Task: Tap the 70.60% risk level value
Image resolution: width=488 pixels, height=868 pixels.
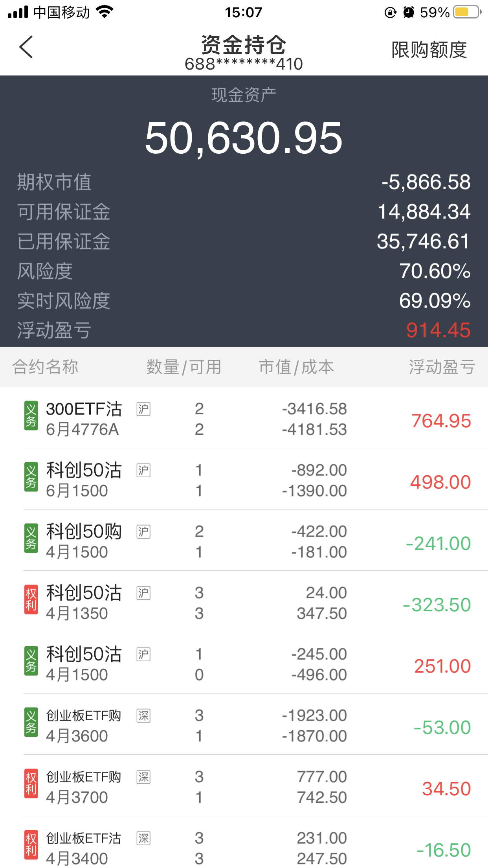Action: (435, 271)
